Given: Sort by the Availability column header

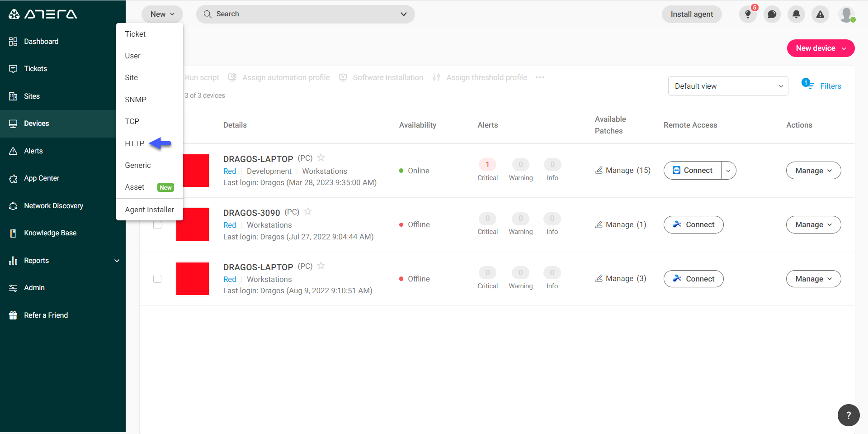Looking at the screenshot, I should click(417, 125).
